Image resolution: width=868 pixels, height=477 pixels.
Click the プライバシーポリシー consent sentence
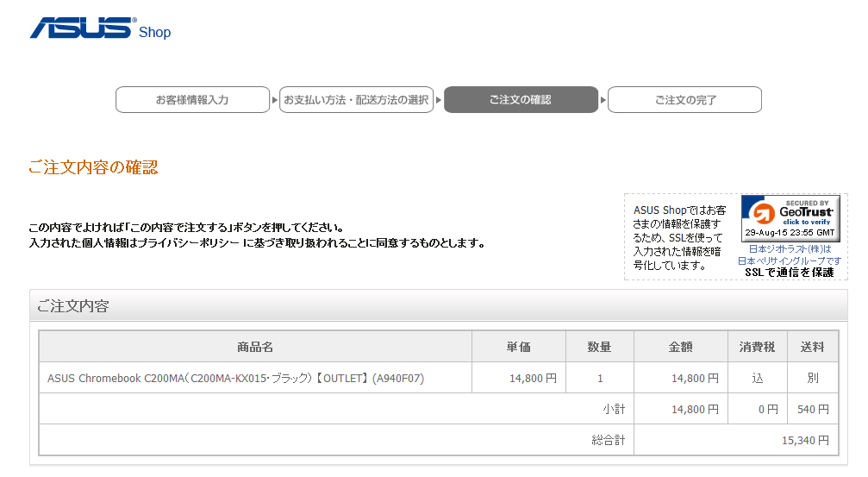tap(258, 243)
